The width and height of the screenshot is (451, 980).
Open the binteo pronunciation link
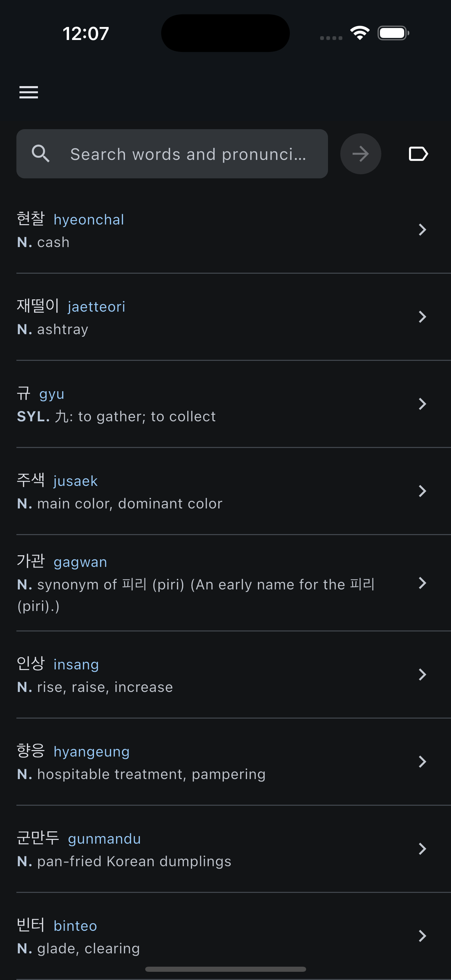[75, 926]
